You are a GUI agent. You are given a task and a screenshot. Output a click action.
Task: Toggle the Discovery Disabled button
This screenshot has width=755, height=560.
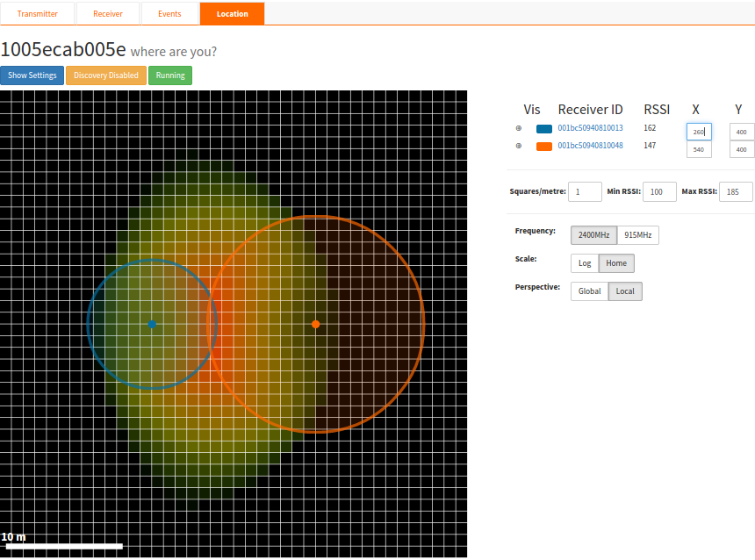[106, 75]
